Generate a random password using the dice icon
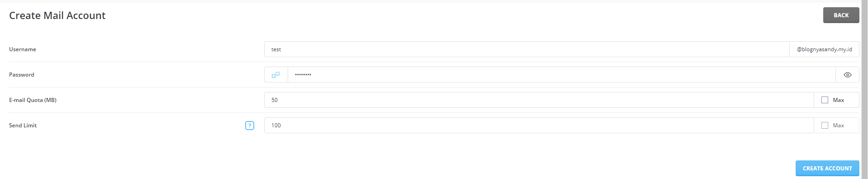 coord(276,75)
